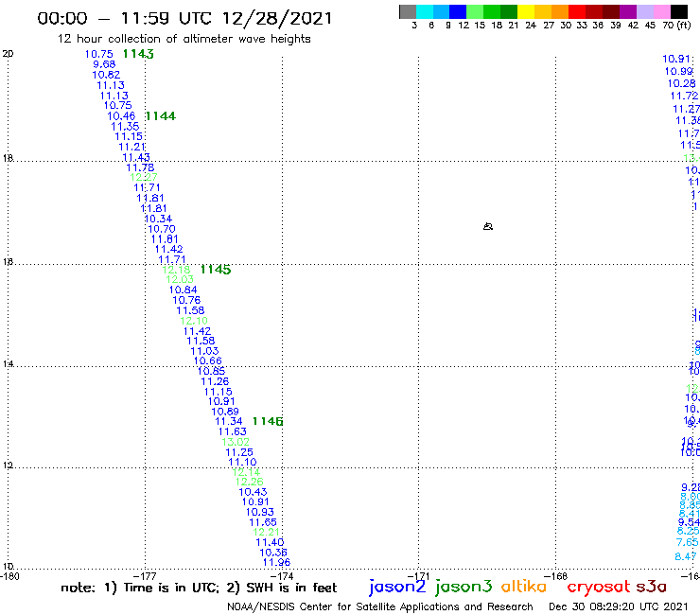This screenshot has height=615, width=700.
Task: Click the jason2 satellite label
Action: (x=397, y=587)
